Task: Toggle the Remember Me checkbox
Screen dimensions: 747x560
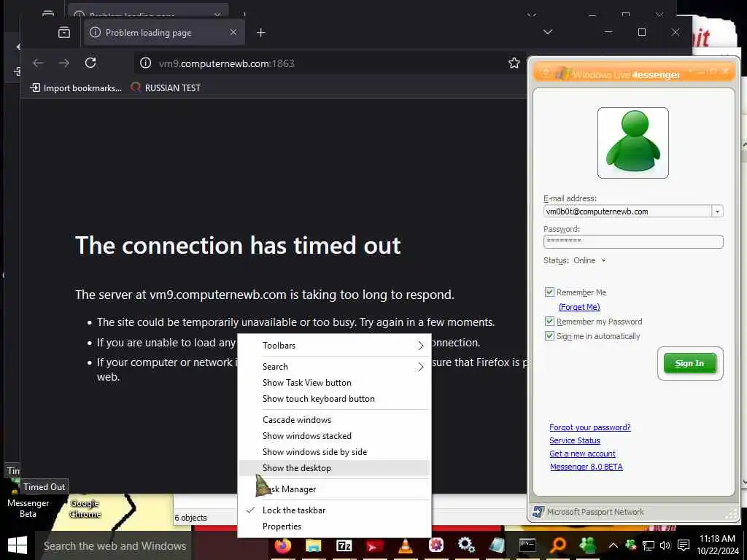Action: (x=549, y=292)
